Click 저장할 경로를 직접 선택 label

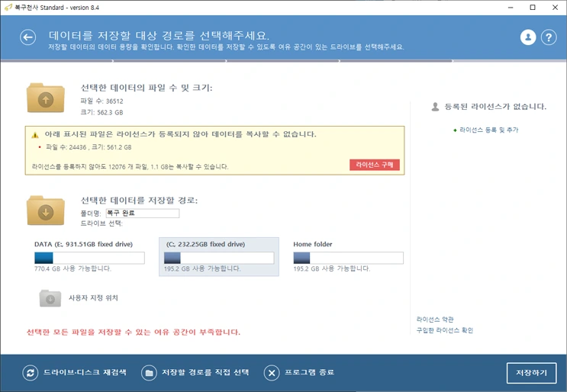pyautogui.click(x=205, y=372)
